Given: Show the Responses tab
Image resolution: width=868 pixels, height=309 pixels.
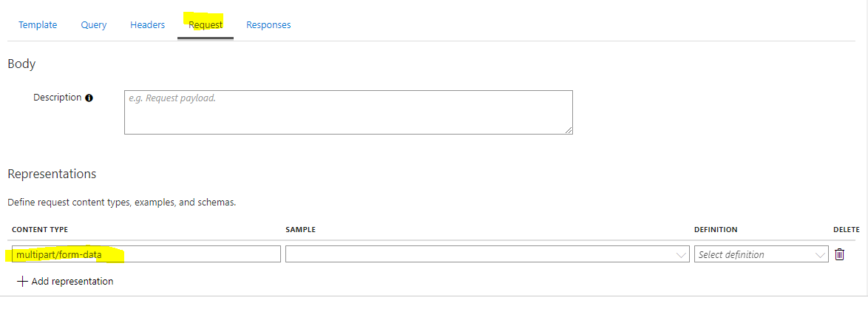Looking at the screenshot, I should (x=268, y=25).
